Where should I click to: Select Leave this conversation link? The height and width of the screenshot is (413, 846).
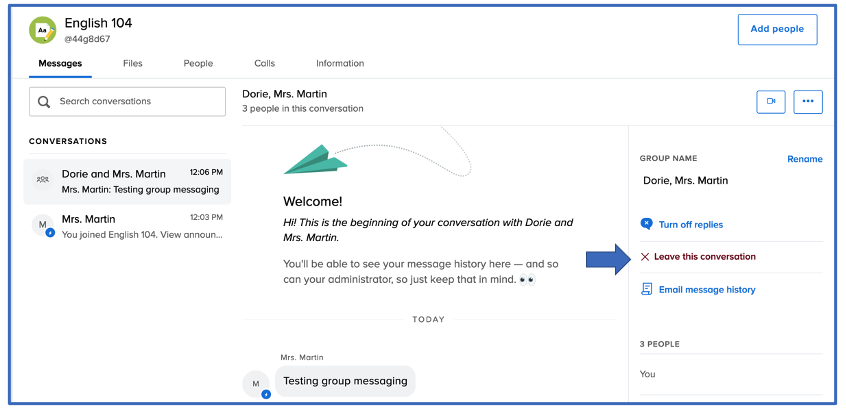click(x=704, y=257)
